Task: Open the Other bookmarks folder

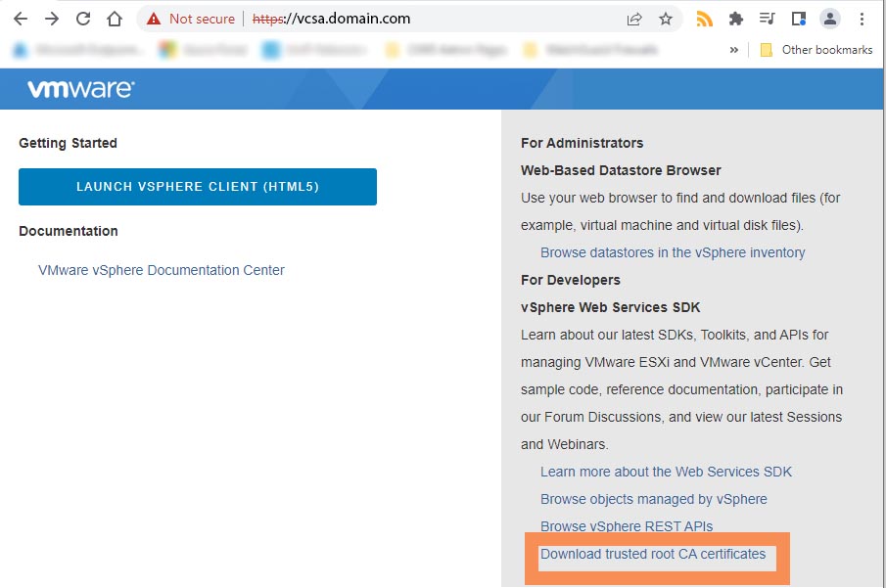Action: tap(816, 50)
